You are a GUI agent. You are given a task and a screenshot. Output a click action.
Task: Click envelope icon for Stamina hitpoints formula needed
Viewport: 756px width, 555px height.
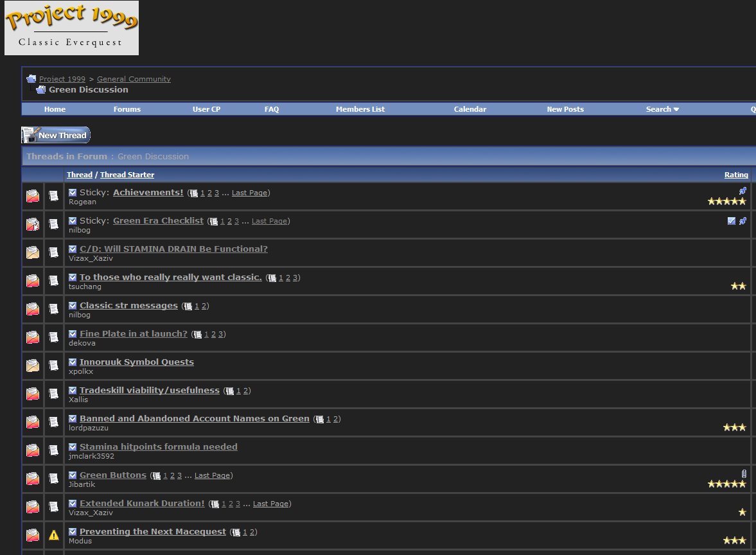[x=33, y=450]
